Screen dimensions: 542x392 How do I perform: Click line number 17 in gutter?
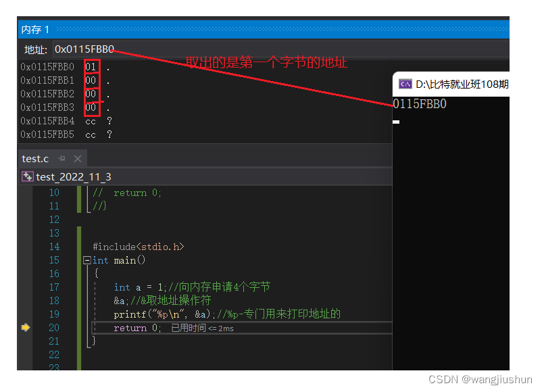(54, 287)
